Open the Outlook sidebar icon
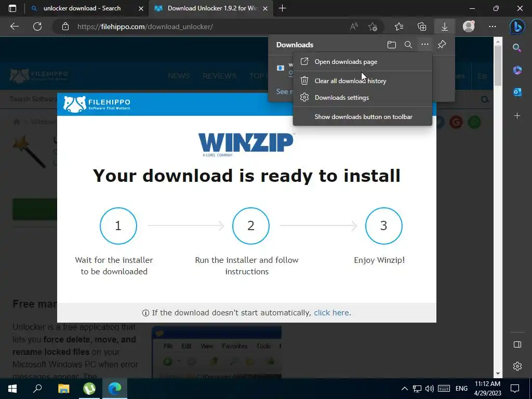The image size is (532, 399). click(x=517, y=92)
